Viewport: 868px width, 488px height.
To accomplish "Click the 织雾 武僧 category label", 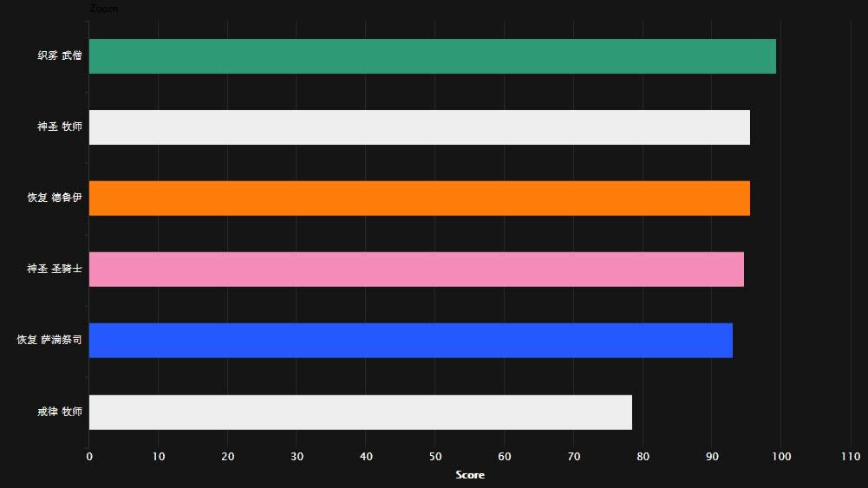I will point(59,56).
